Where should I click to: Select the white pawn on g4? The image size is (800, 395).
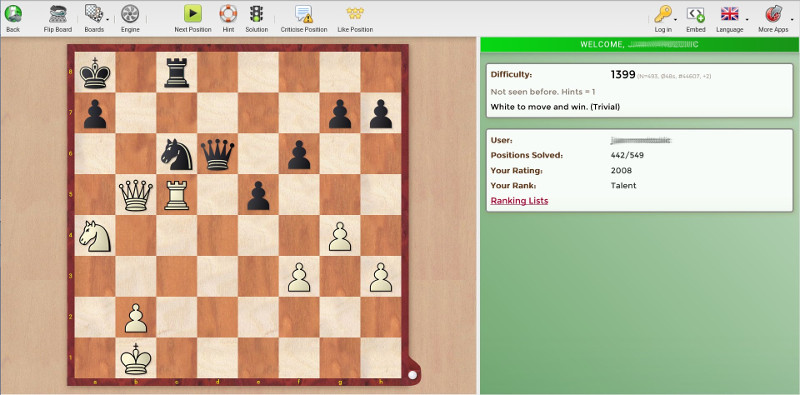click(340, 236)
